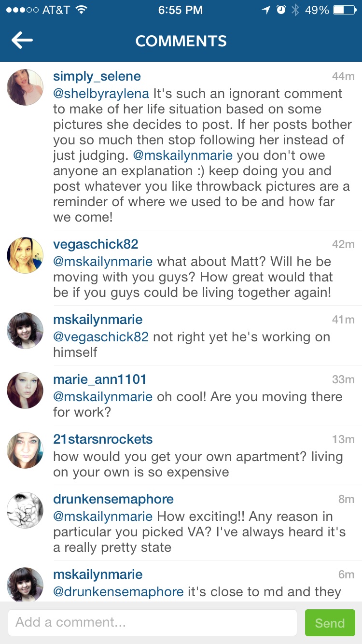
Task: Focus the Add a comment field
Action: coord(152,623)
